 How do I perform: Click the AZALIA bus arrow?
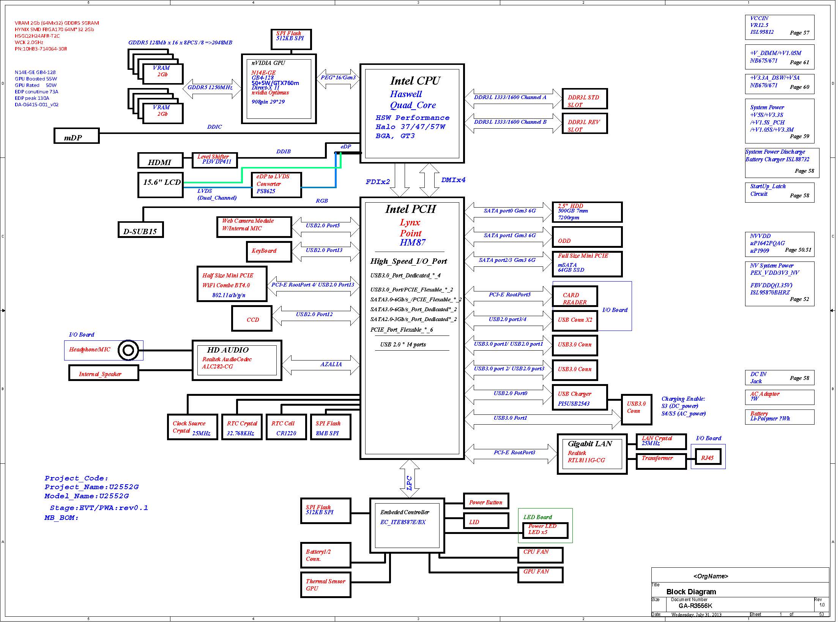[321, 365]
